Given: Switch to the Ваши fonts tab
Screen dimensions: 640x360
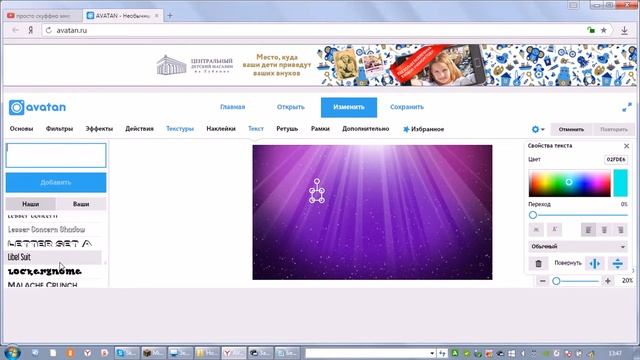Looking at the screenshot, I should (81, 204).
